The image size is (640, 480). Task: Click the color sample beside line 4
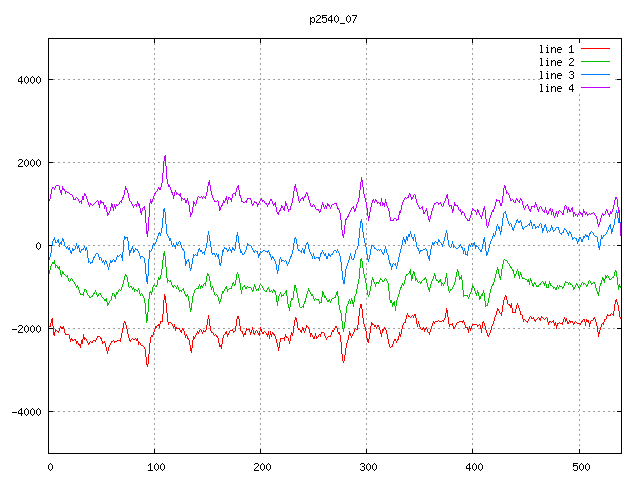click(595, 88)
